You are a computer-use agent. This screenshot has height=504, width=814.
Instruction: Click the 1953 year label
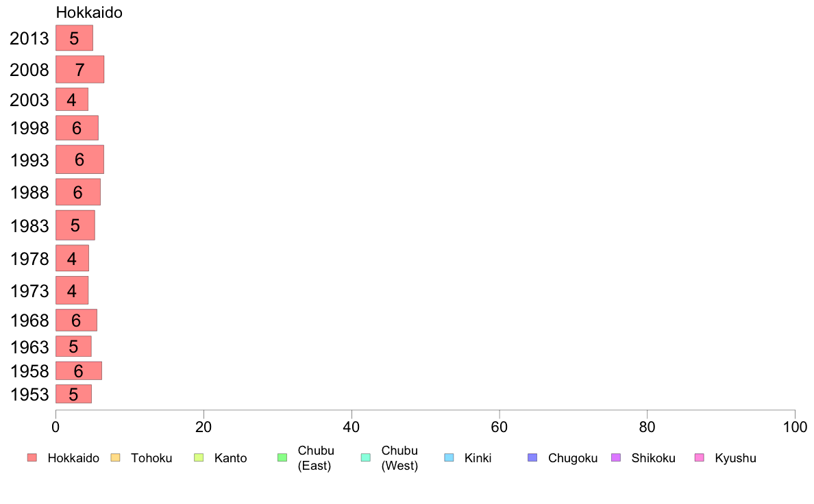point(29,394)
